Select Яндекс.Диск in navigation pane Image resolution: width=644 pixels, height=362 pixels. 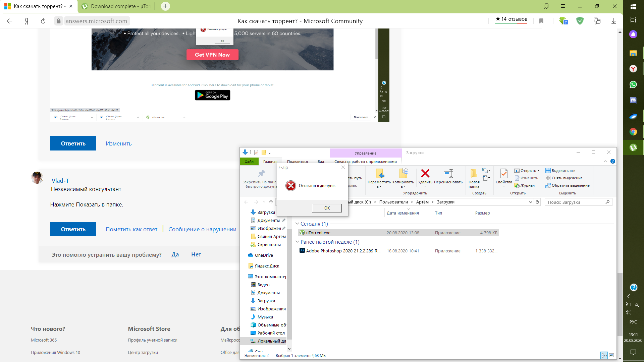click(x=267, y=266)
